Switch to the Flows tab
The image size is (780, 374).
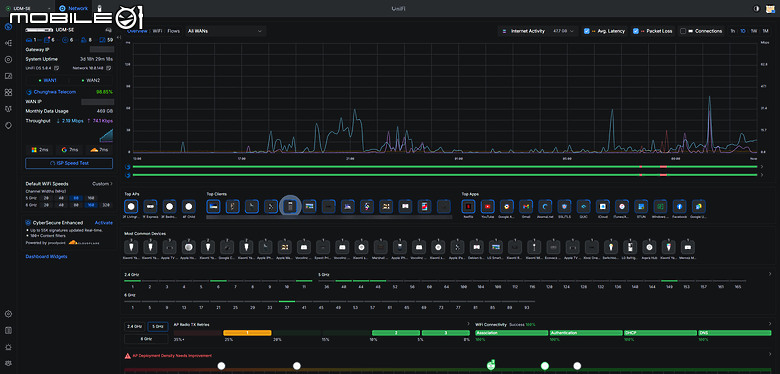[174, 31]
